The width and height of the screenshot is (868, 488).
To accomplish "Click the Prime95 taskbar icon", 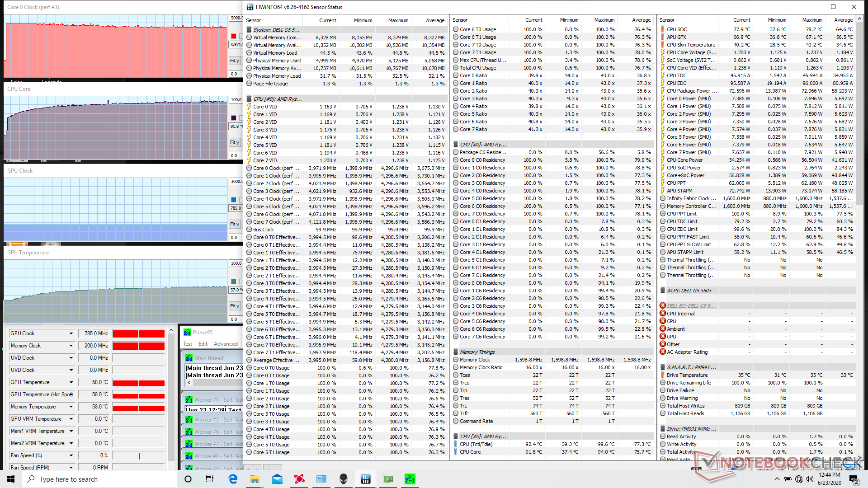I will coord(410,479).
